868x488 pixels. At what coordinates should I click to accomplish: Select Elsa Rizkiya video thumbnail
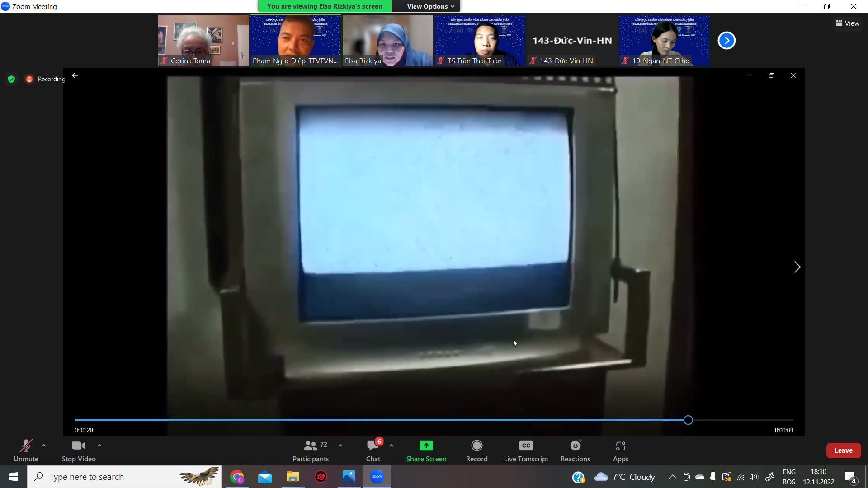pos(388,41)
